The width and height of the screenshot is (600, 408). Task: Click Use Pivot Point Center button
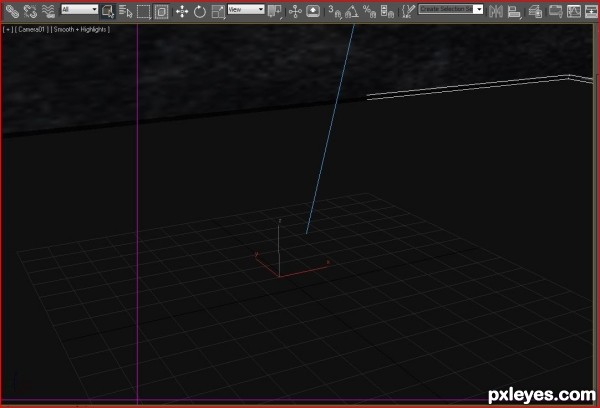(275, 11)
